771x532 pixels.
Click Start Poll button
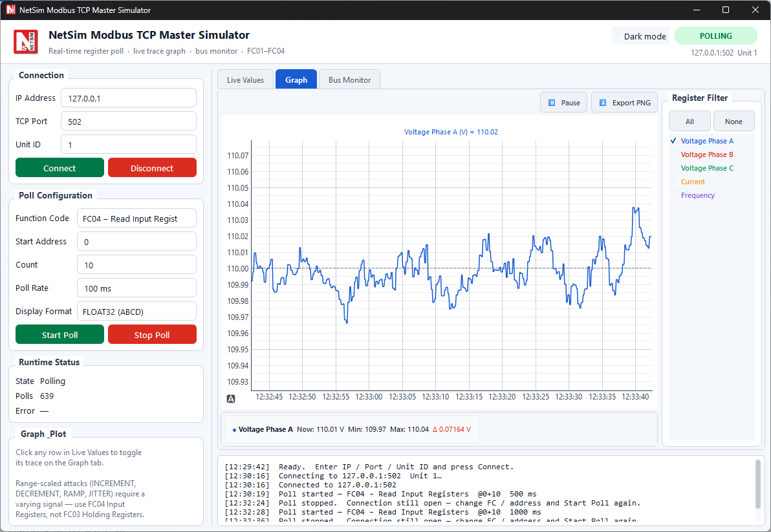[x=60, y=335]
